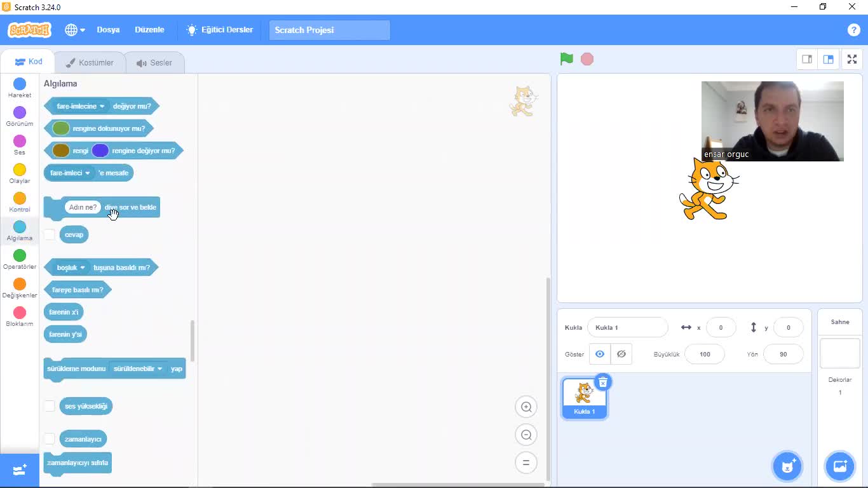Delete Kukla 1 with trash icon

pyautogui.click(x=603, y=382)
